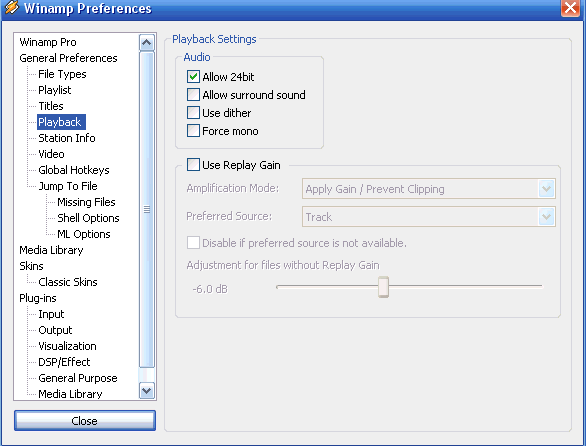The image size is (586, 446).
Task: Select the highlighted Playback item
Action: coord(61,122)
